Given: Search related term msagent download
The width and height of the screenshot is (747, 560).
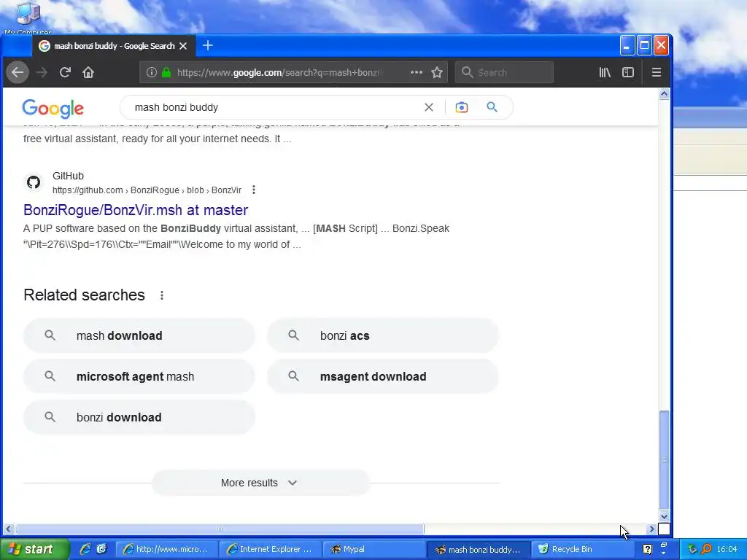Looking at the screenshot, I should pos(383,377).
